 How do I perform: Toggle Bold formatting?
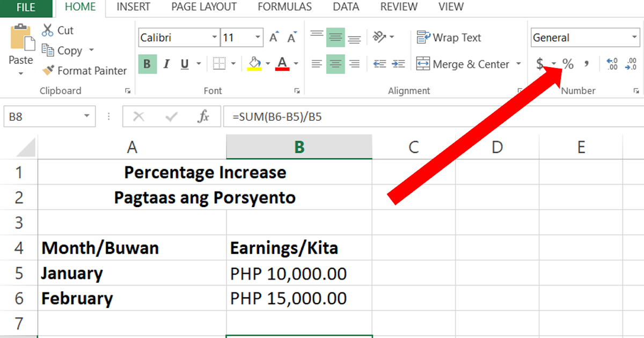[x=147, y=63]
